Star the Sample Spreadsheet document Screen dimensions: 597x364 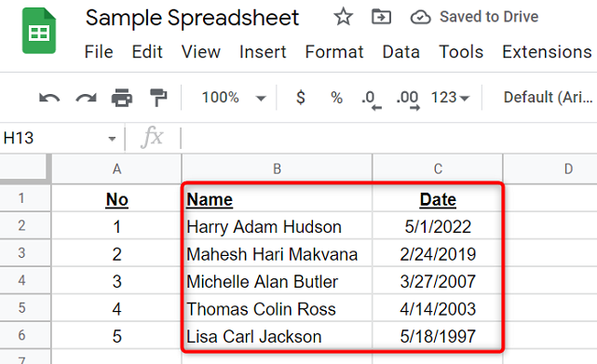tap(343, 17)
